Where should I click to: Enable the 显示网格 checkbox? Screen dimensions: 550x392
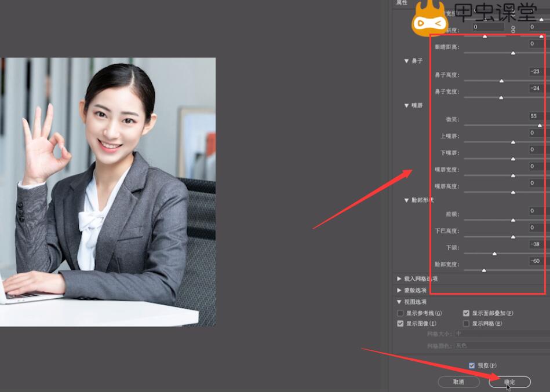point(467,324)
